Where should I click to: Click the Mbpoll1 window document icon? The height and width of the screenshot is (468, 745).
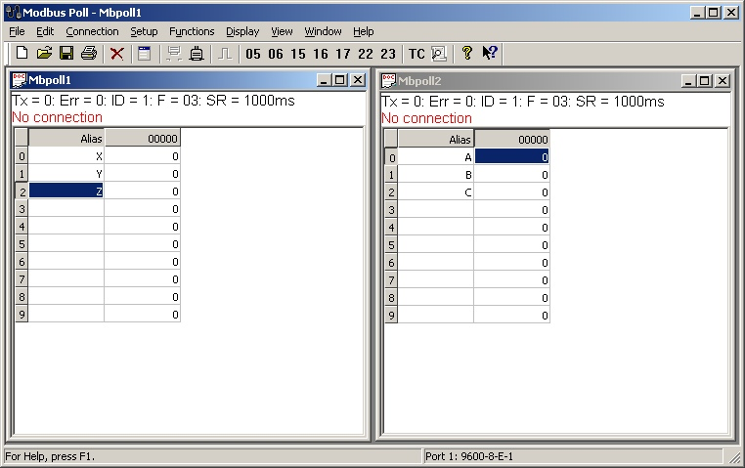[19, 80]
